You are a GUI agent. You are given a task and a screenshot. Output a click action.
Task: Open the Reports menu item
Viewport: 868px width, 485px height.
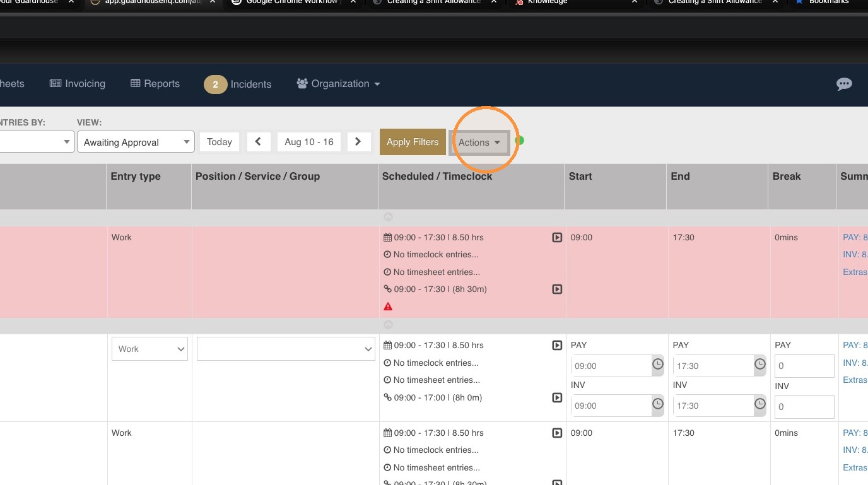pyautogui.click(x=155, y=83)
